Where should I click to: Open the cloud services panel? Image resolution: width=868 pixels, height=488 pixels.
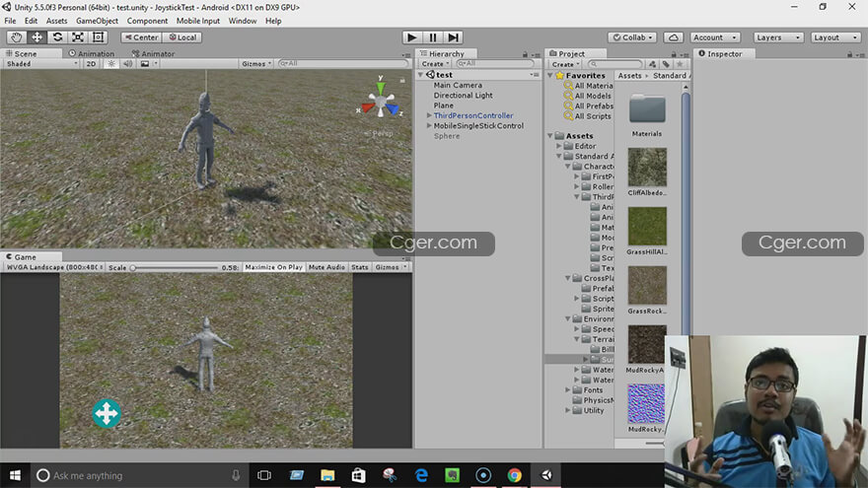coord(673,37)
